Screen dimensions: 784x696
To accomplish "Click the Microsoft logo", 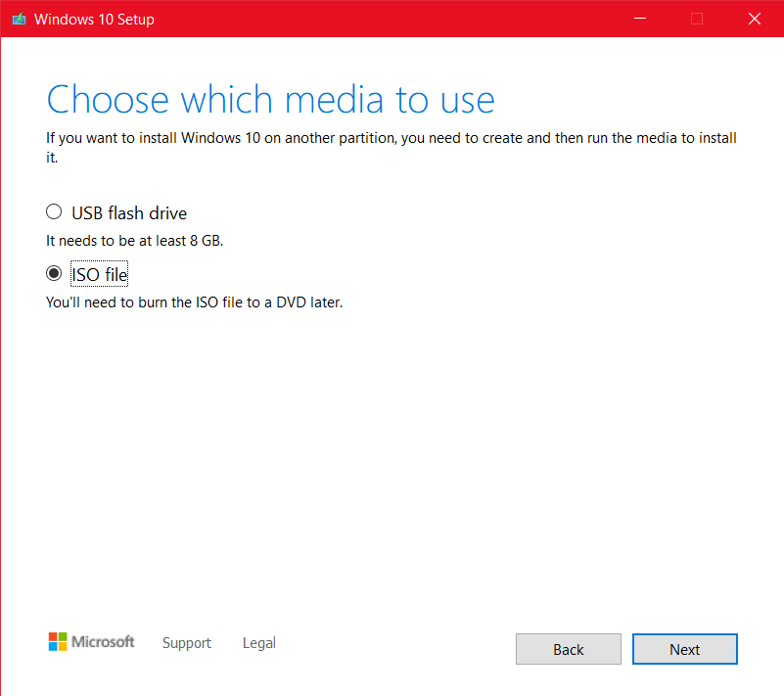I will click(91, 641).
